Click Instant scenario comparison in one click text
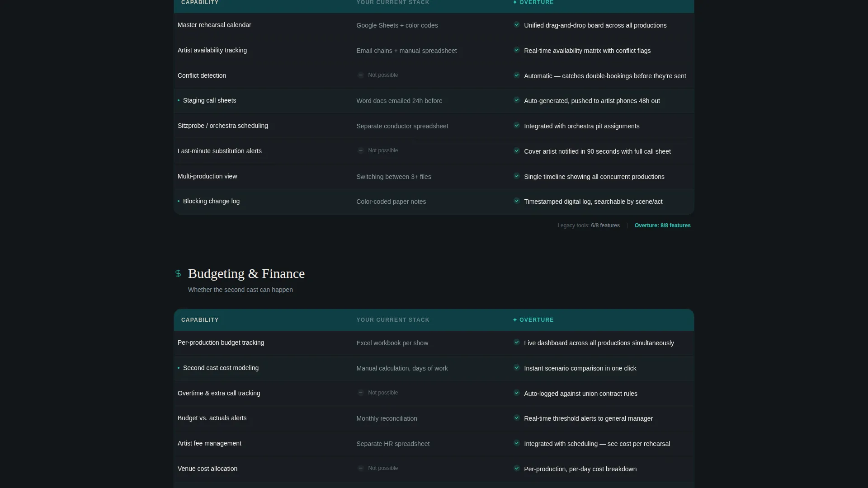 (x=580, y=368)
